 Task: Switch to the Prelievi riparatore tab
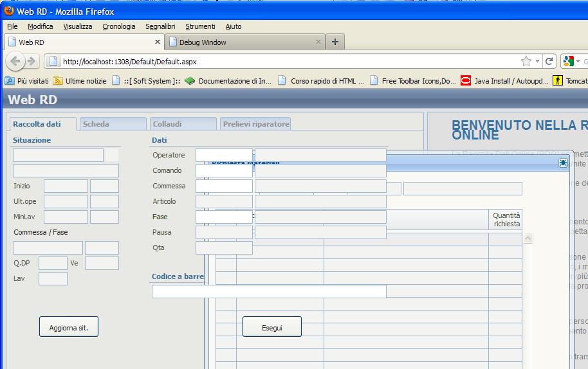point(255,124)
